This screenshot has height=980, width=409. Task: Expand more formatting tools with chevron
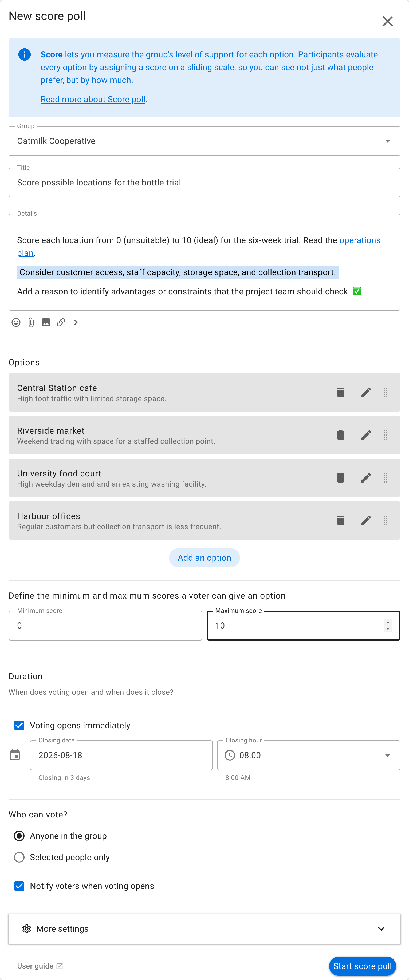(x=76, y=322)
